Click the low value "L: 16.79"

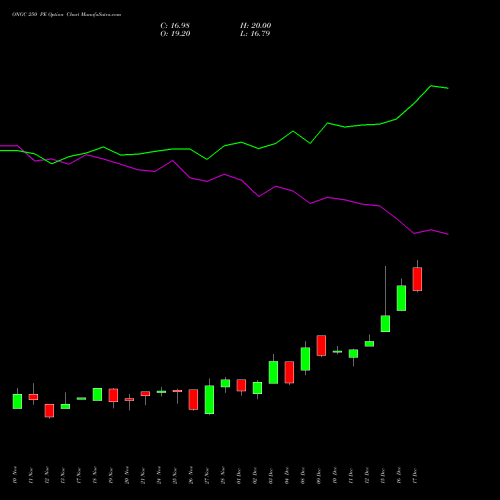coord(255,34)
